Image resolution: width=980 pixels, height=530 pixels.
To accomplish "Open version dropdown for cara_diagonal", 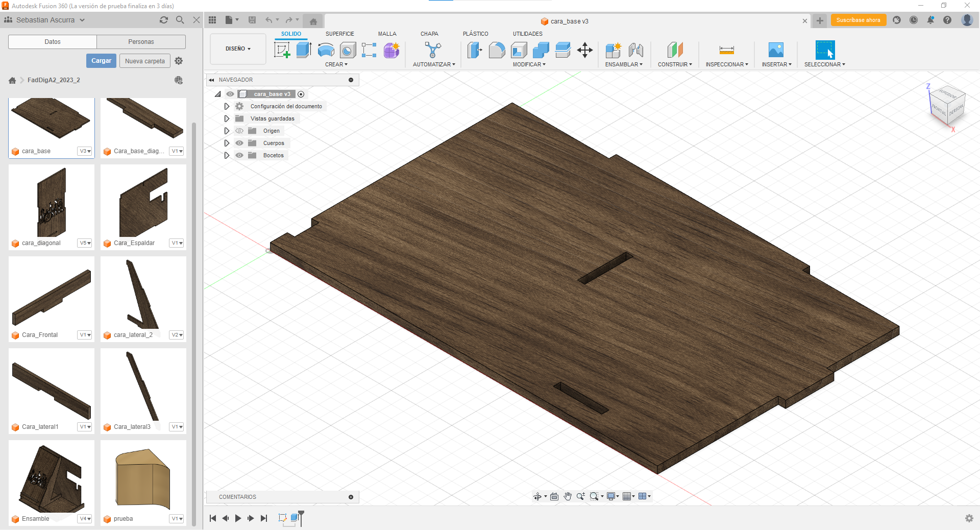I will [x=85, y=243].
